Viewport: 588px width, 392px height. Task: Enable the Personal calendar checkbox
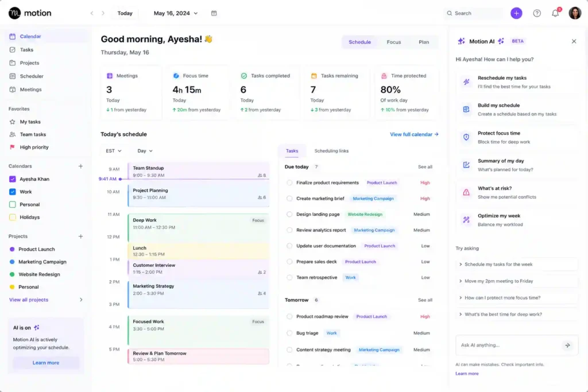(13, 204)
